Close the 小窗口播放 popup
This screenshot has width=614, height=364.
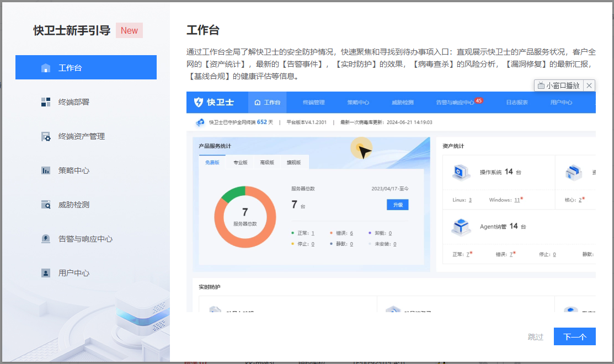[x=589, y=85]
